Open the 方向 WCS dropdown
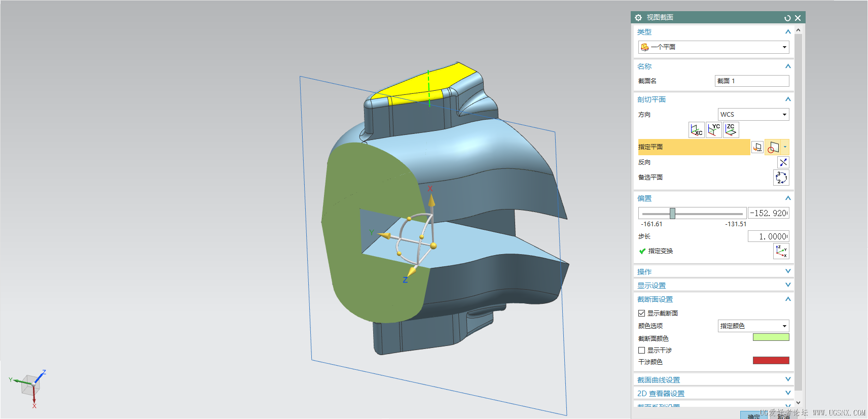The width and height of the screenshot is (868, 419). (753, 115)
